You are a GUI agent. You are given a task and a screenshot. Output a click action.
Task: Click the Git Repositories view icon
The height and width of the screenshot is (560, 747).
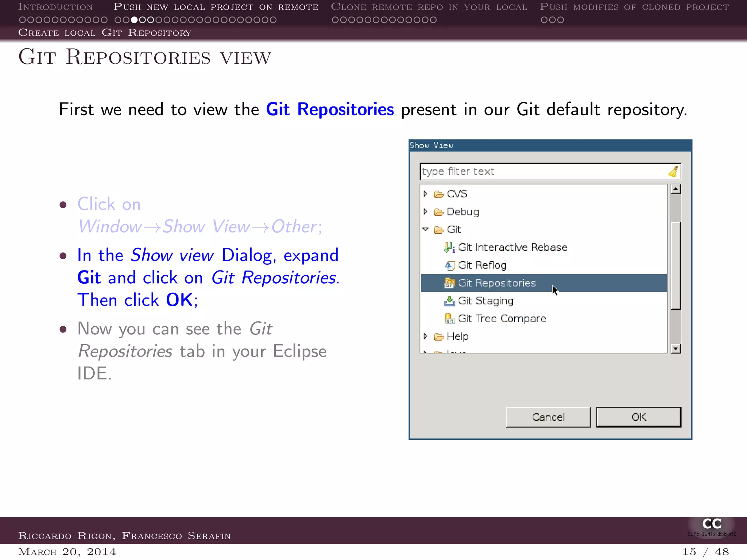coord(449,283)
